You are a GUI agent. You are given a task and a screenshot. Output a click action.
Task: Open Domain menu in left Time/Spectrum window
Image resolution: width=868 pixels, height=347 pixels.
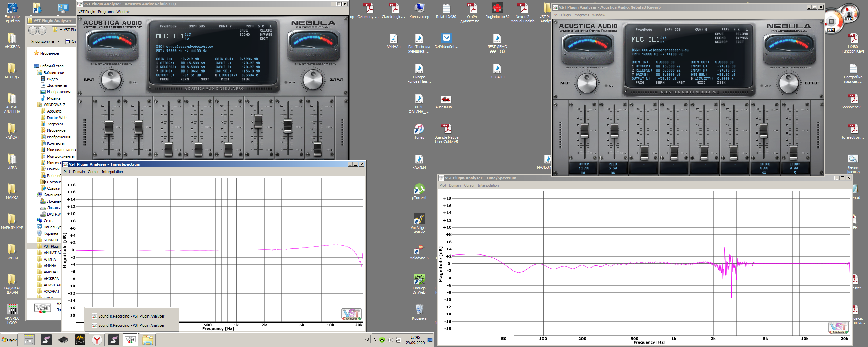click(x=79, y=172)
